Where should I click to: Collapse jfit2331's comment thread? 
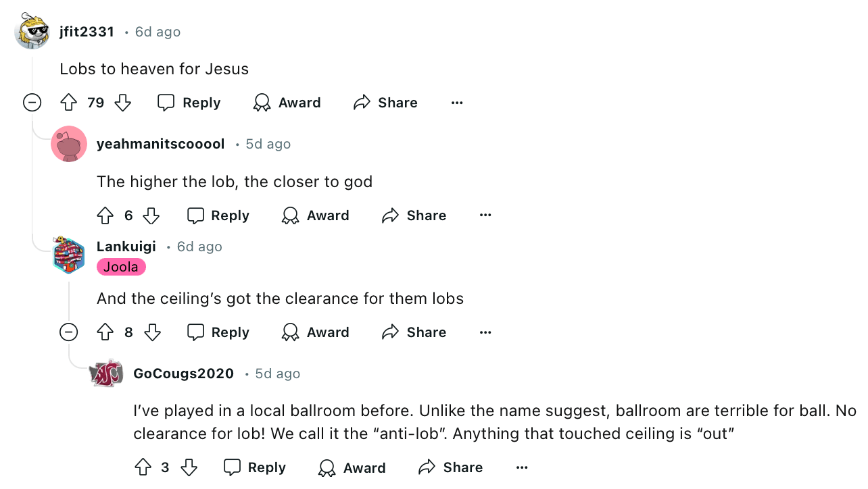(x=32, y=103)
